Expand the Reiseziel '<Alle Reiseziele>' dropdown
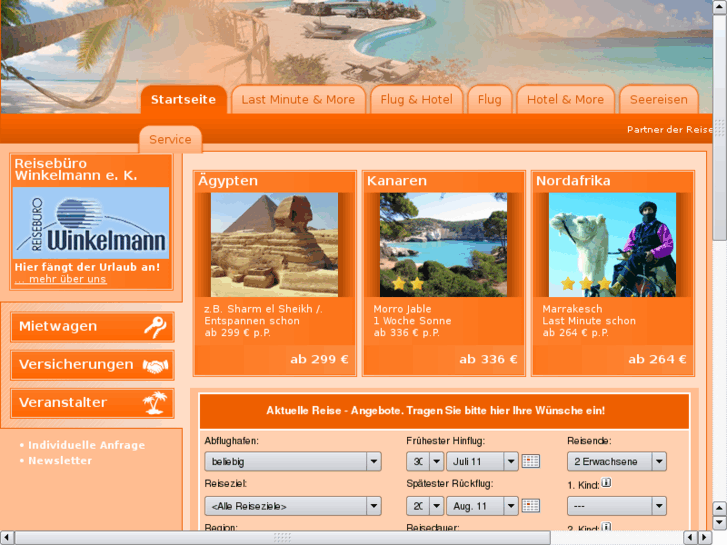 click(x=293, y=506)
